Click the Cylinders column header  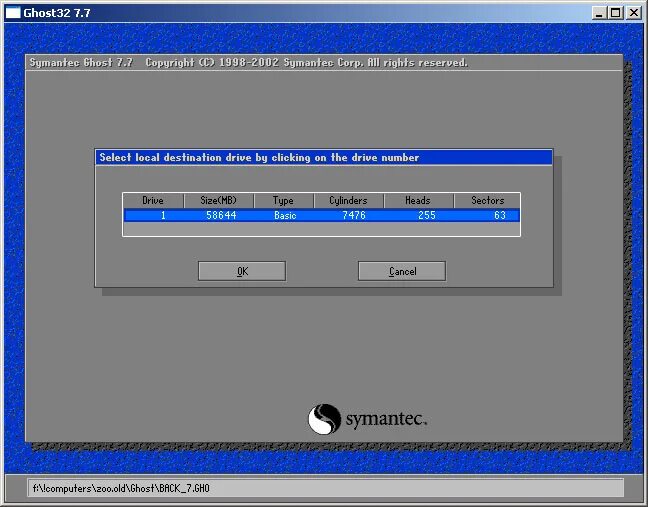tap(348, 200)
